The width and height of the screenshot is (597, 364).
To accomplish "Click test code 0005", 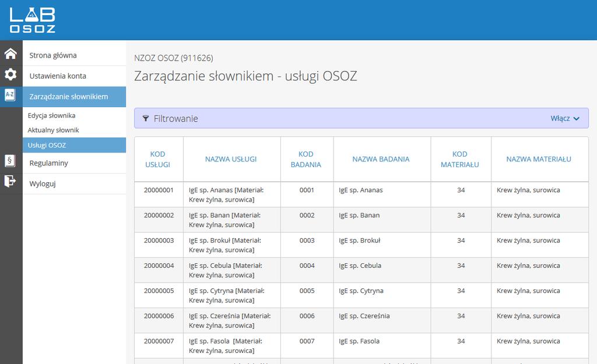I will point(307,291).
